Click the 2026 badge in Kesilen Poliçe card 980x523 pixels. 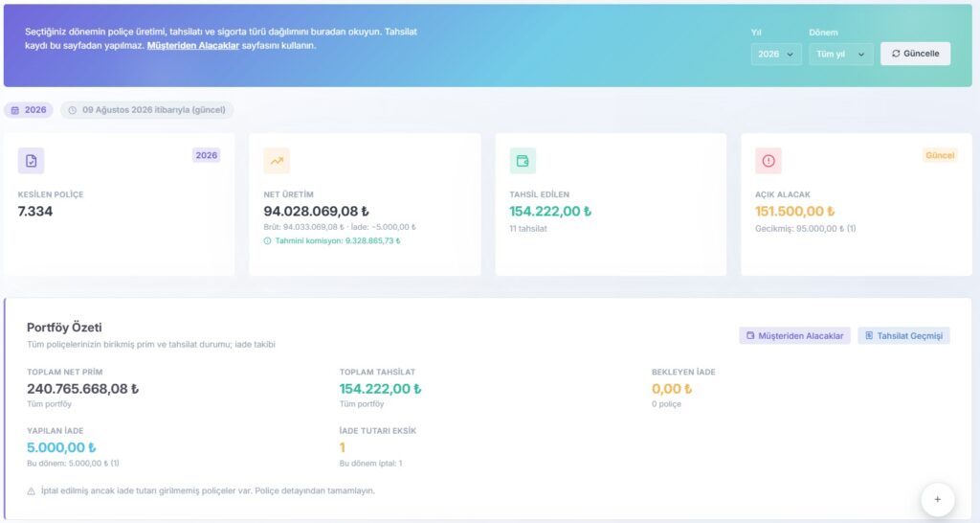[207, 155]
